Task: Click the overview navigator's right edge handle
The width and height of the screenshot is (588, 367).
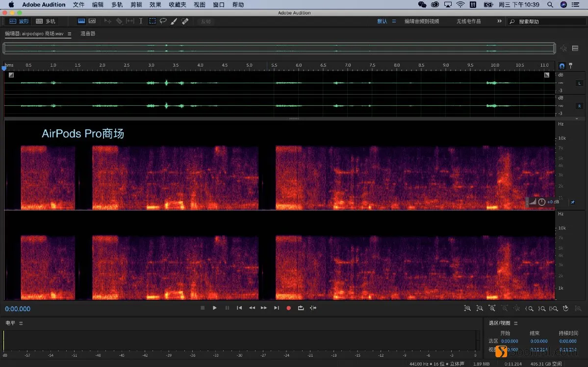Action: [554, 49]
